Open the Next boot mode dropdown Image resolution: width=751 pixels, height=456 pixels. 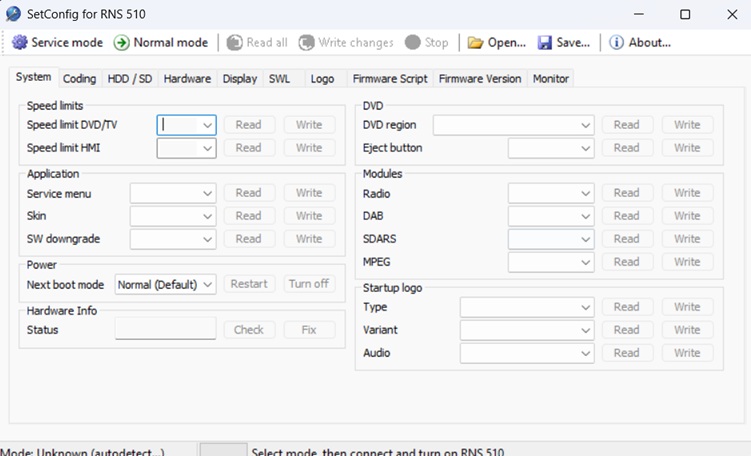[207, 284]
